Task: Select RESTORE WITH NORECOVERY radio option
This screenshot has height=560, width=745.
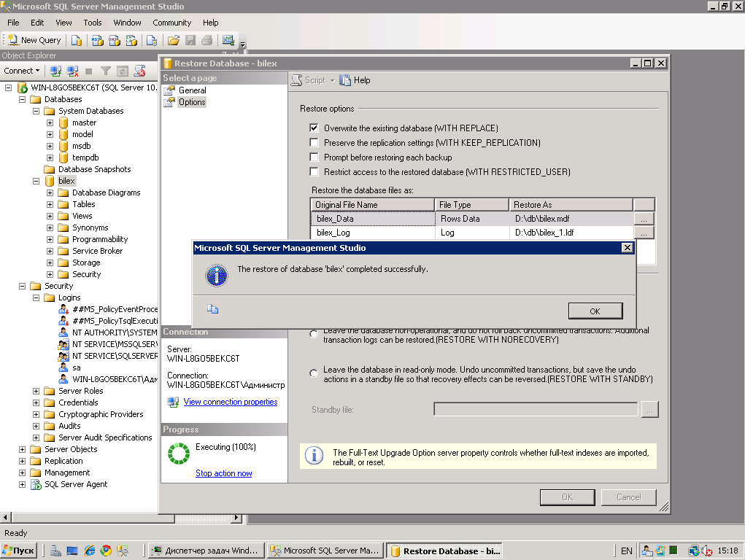Action: pyautogui.click(x=314, y=334)
